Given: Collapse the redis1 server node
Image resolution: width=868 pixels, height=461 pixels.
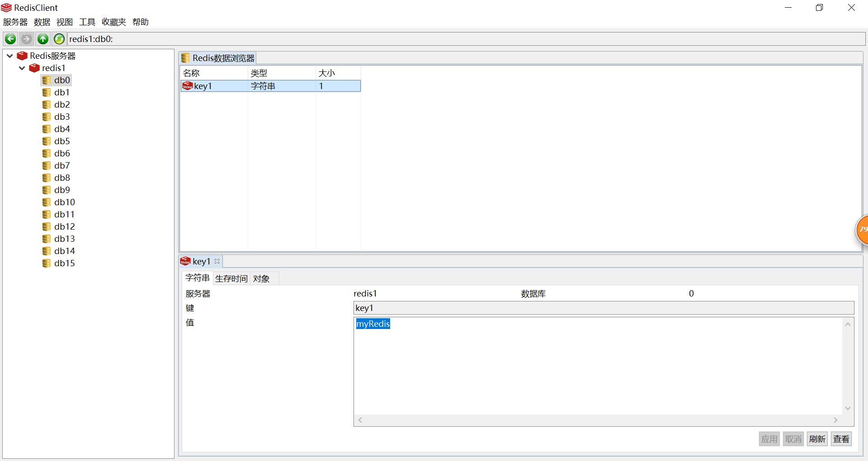Looking at the screenshot, I should pyautogui.click(x=22, y=68).
